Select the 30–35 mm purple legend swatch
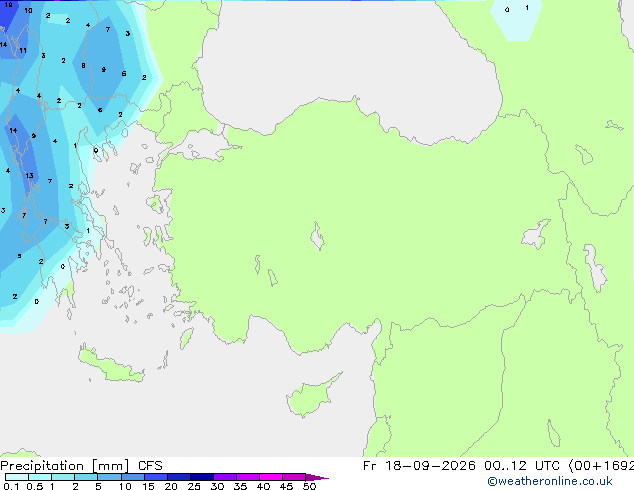The width and height of the screenshot is (634, 490). point(225,477)
